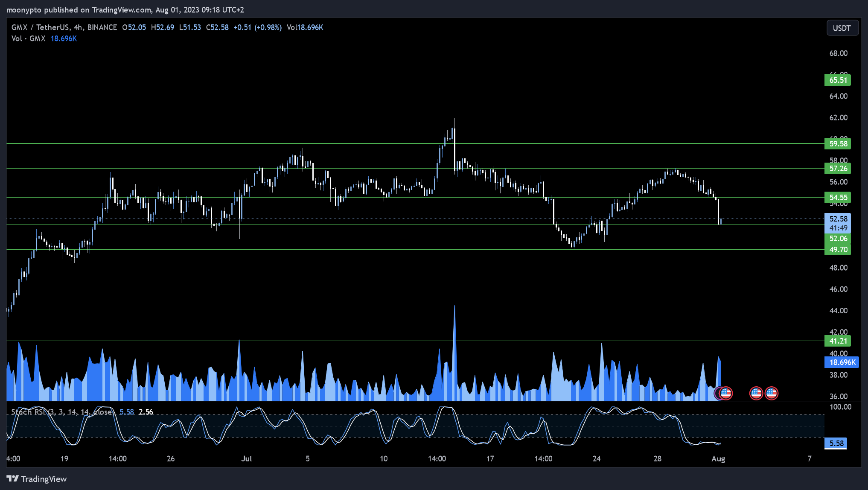This screenshot has width=868, height=490.
Task: Open the USDT currency selector
Action: tap(842, 28)
